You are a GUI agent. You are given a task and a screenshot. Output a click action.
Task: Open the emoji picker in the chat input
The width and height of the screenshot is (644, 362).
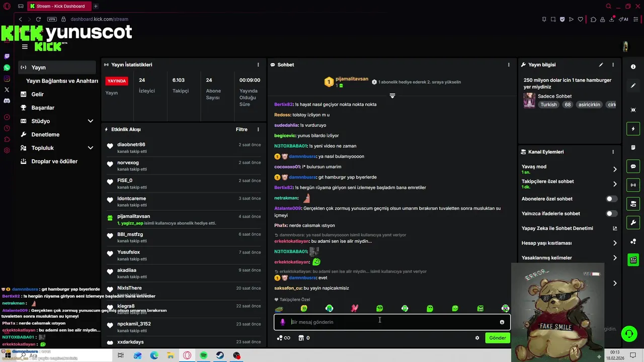pyautogui.click(x=502, y=322)
